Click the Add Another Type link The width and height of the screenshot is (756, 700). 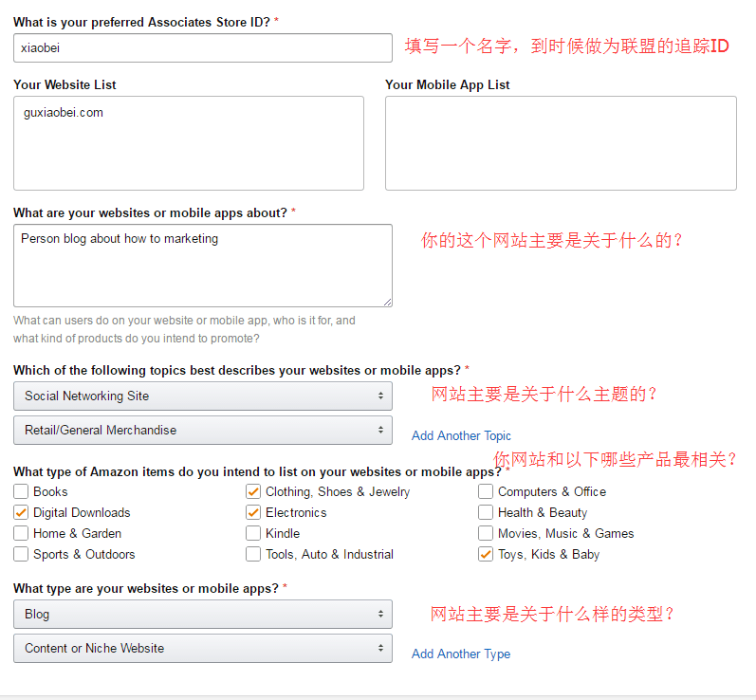[x=461, y=654]
